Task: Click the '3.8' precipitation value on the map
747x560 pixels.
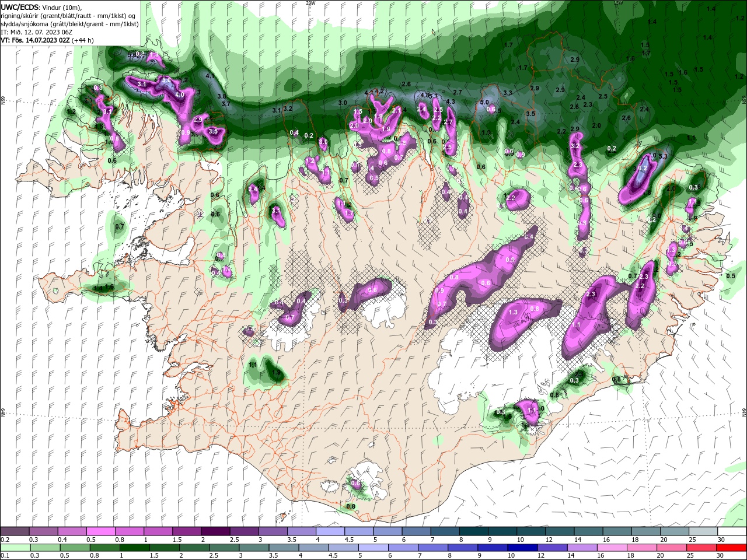Action: (x=222, y=96)
